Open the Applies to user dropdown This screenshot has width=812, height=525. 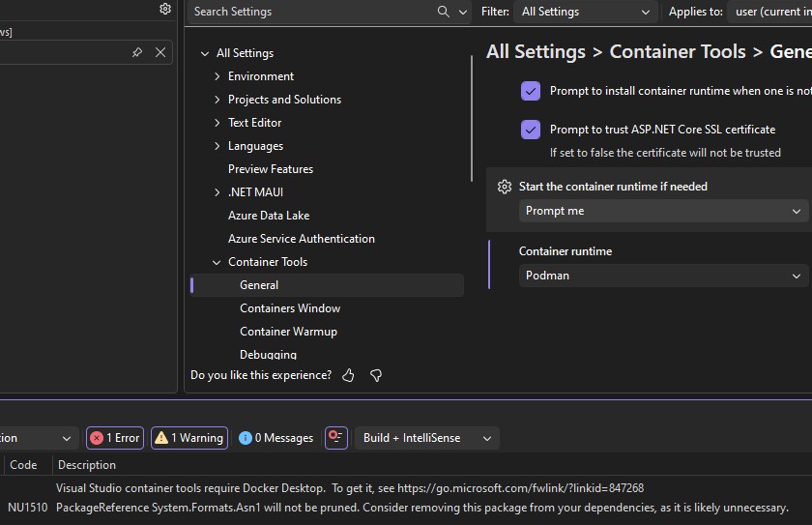click(769, 12)
